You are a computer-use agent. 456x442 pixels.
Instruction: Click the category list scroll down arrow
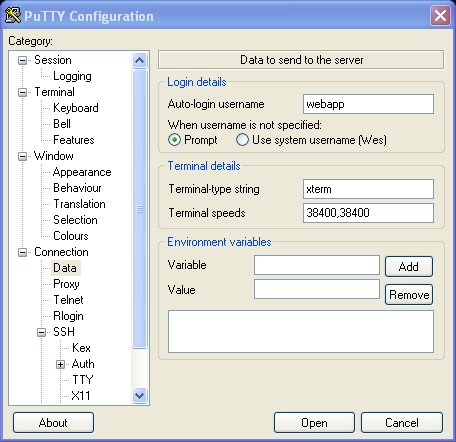[139, 396]
